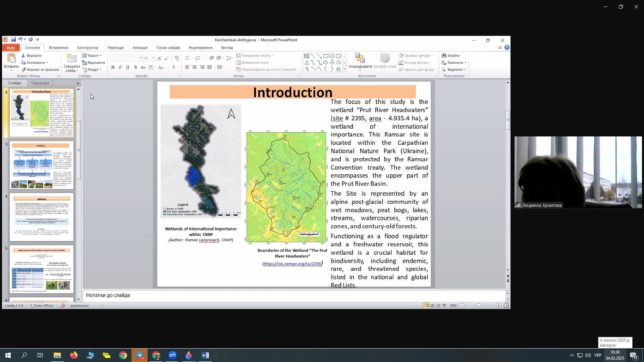The image size is (644, 362).
Task: Click the Format Painter brush icon
Action: [x=23, y=70]
